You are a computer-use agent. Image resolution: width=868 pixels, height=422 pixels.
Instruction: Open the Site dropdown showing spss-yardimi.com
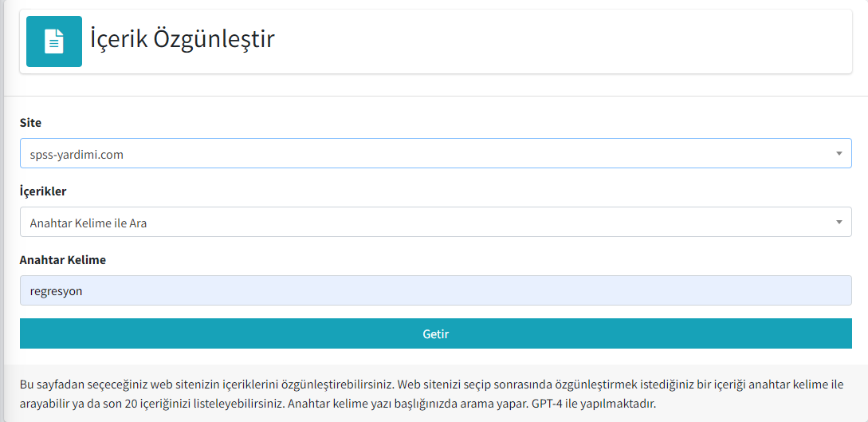(436, 153)
